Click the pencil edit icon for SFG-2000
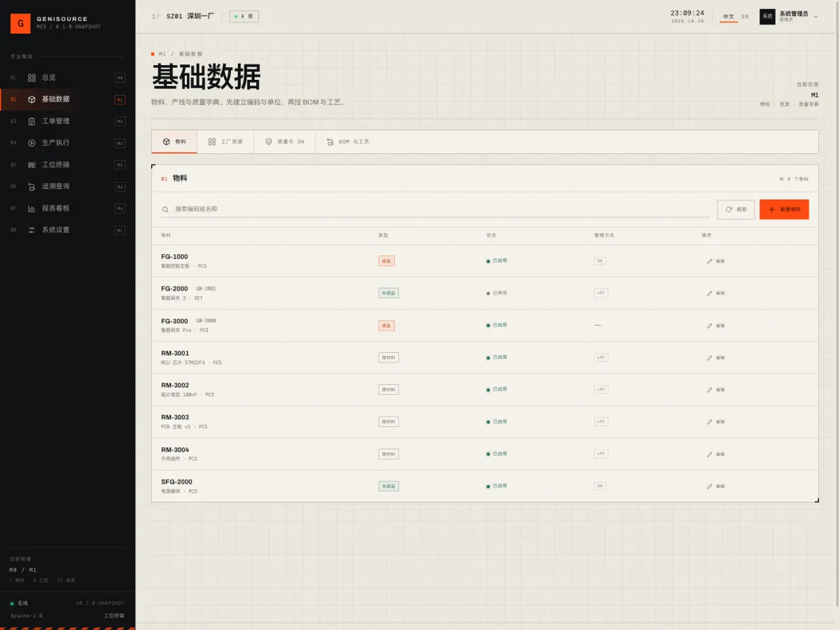Screen dimensions: 840x630 coord(709,486)
